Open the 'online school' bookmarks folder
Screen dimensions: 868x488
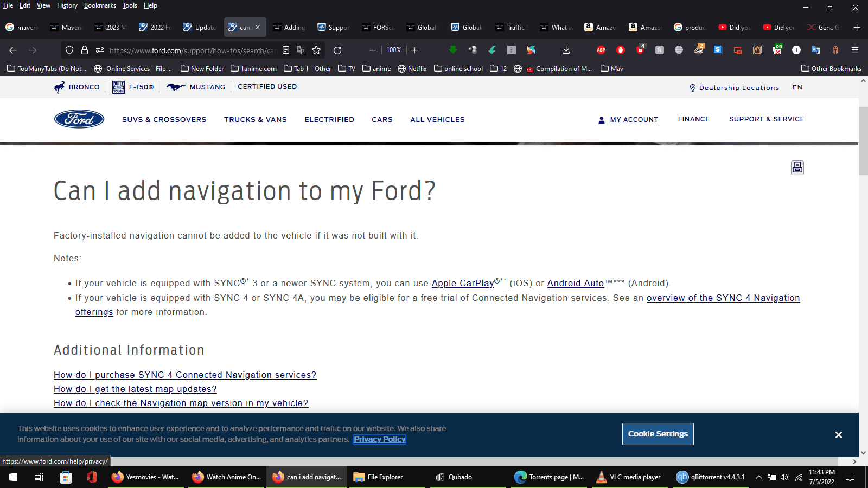pyautogui.click(x=458, y=69)
